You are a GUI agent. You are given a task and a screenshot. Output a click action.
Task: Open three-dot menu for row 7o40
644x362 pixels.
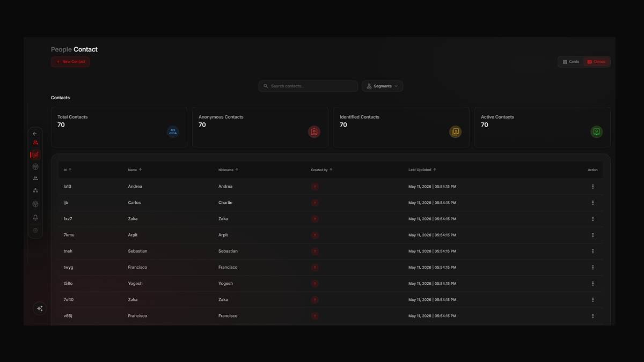pos(592,300)
